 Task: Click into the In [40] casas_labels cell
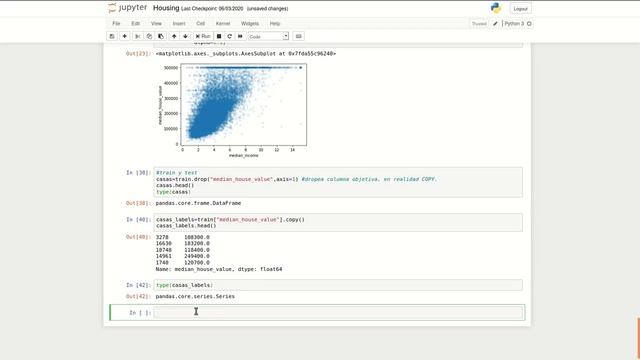338,222
